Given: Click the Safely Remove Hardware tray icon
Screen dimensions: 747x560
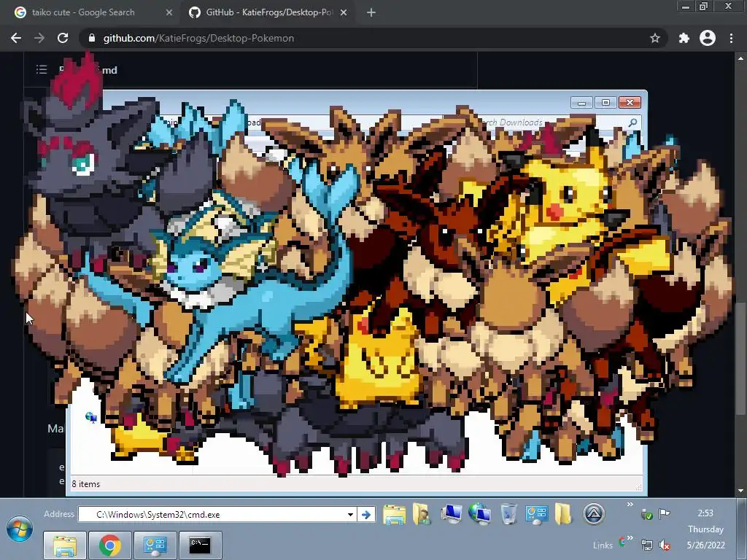Looking at the screenshot, I should [x=646, y=514].
